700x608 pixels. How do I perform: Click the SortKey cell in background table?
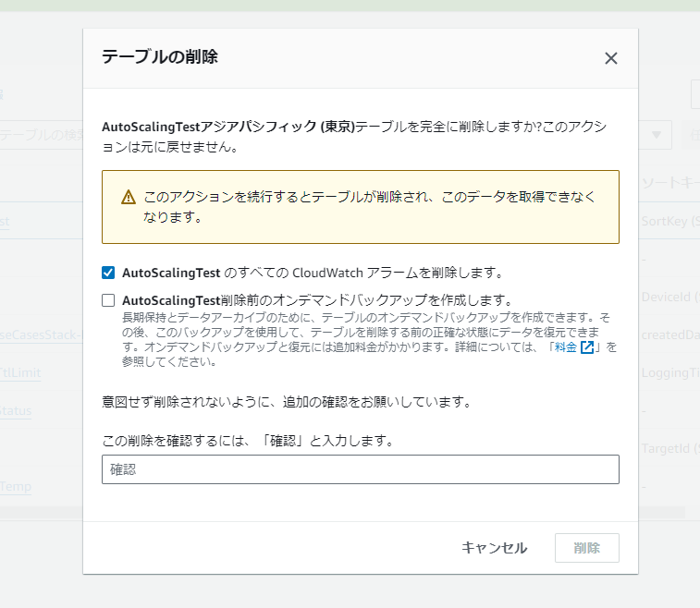point(670,221)
